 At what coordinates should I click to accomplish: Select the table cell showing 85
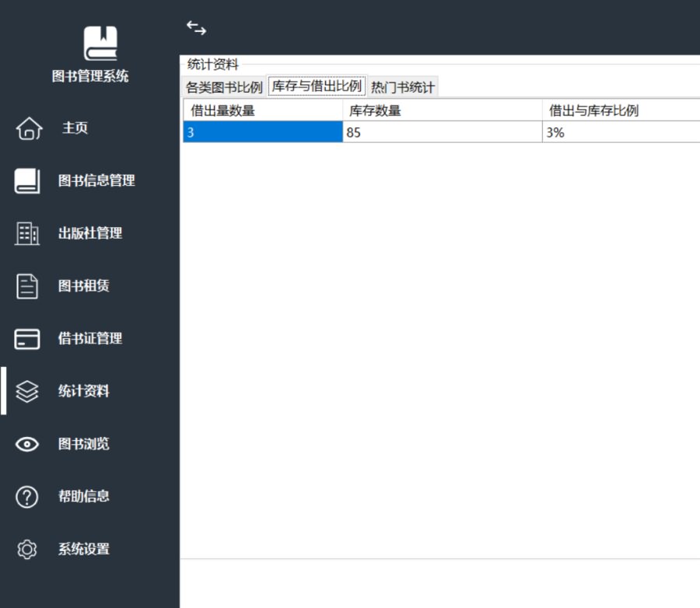point(443,132)
